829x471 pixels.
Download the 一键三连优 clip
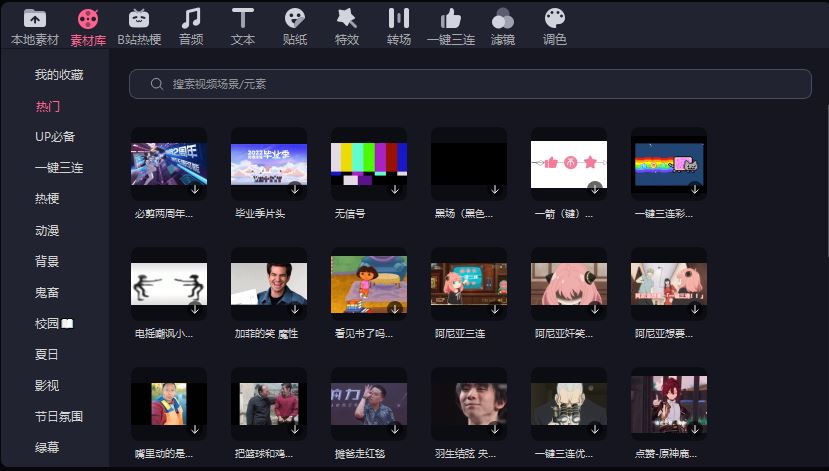(595, 429)
